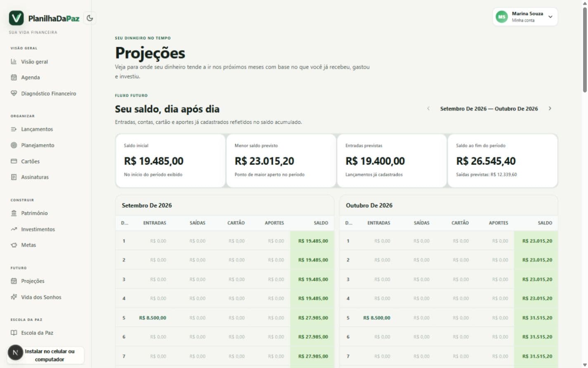Open Assinaturas document icon
588x368 pixels.
[x=14, y=177]
